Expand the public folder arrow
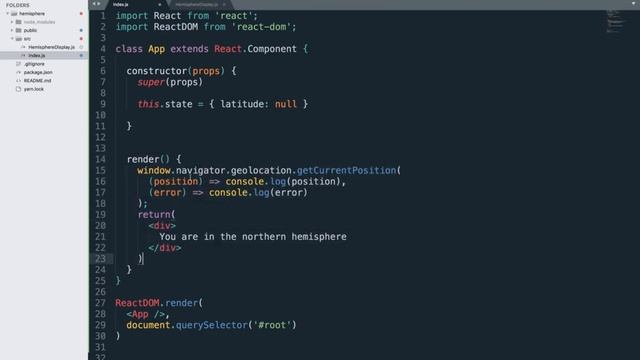The width and height of the screenshot is (640, 360). [12, 30]
